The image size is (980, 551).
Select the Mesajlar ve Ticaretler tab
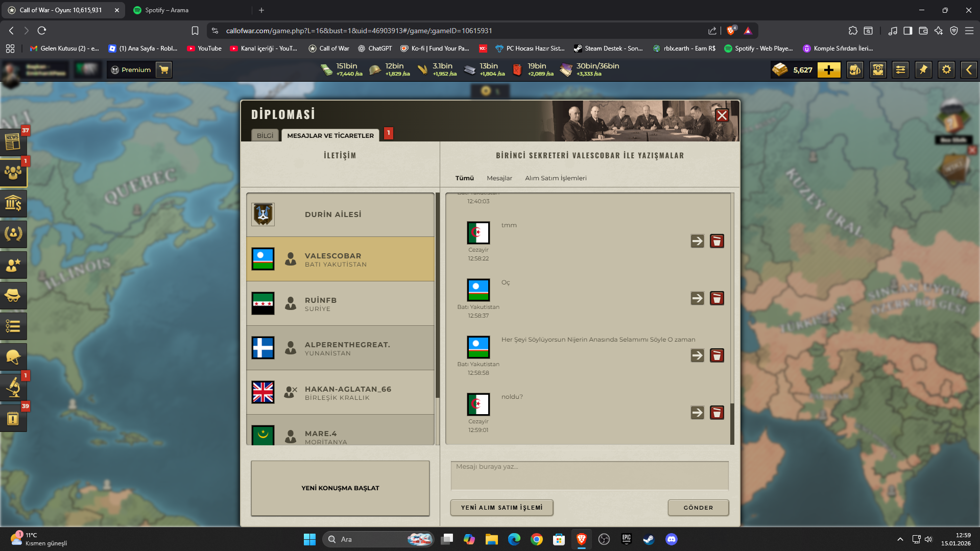point(330,135)
